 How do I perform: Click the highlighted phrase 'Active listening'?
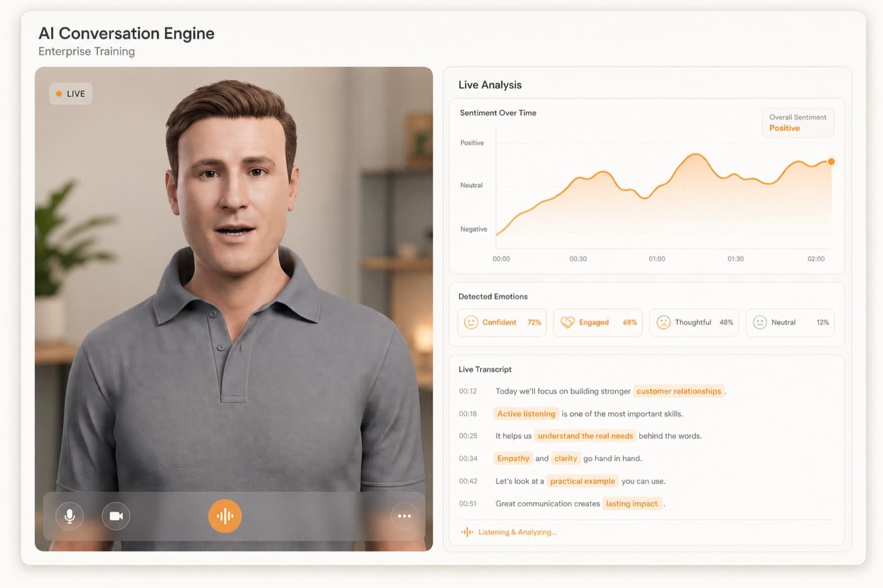pos(526,414)
